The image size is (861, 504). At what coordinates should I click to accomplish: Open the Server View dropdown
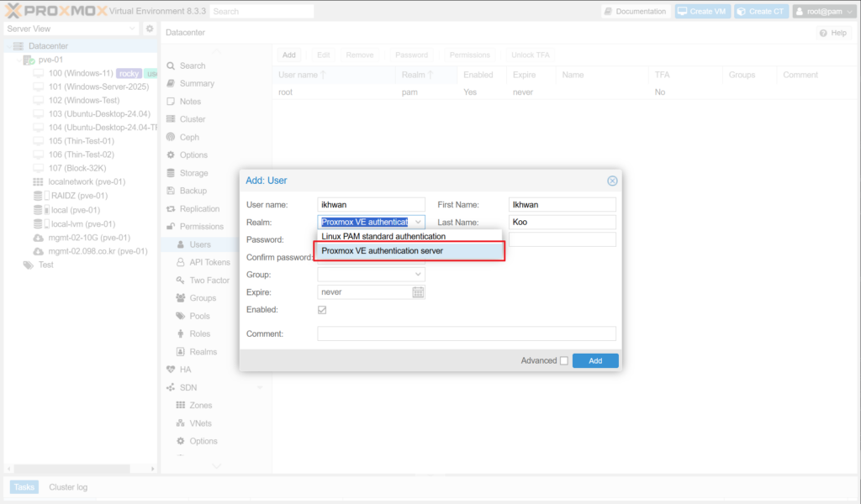tap(71, 29)
